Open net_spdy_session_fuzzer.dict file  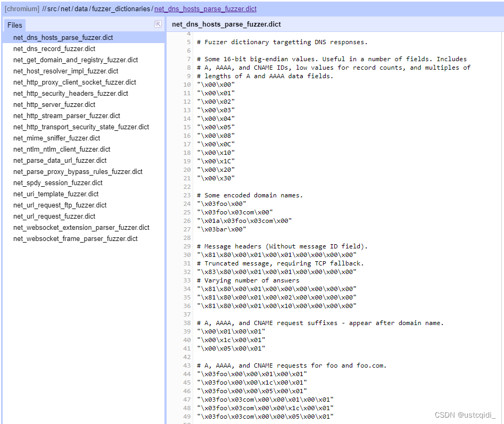pyautogui.click(x=58, y=183)
